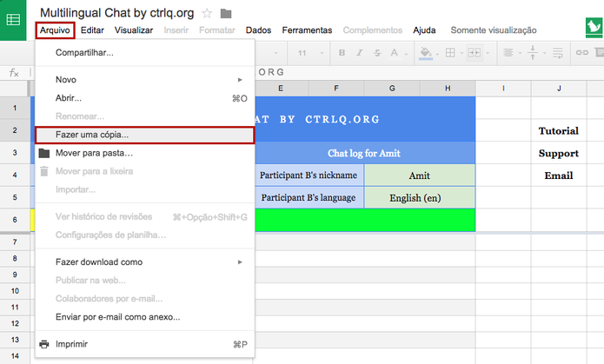
Task: Expand the horizontal align dropdown arrow
Action: 520,53
